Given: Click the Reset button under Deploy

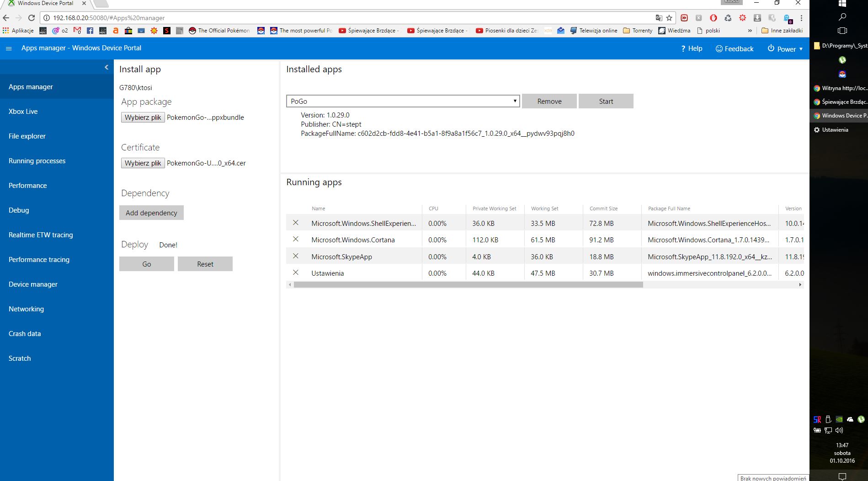Looking at the screenshot, I should point(205,264).
